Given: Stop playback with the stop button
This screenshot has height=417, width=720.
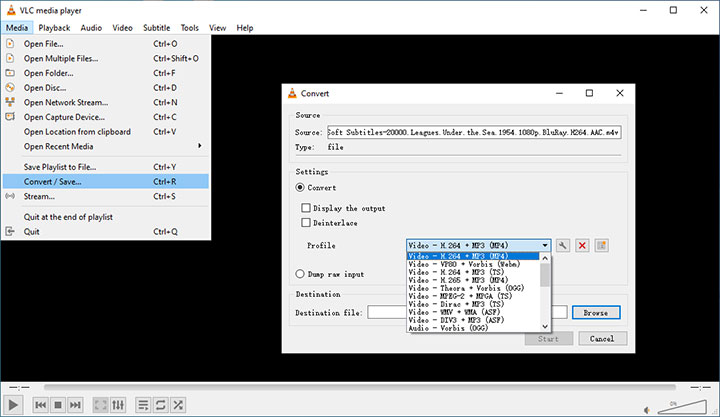Looking at the screenshot, I should [x=58, y=405].
